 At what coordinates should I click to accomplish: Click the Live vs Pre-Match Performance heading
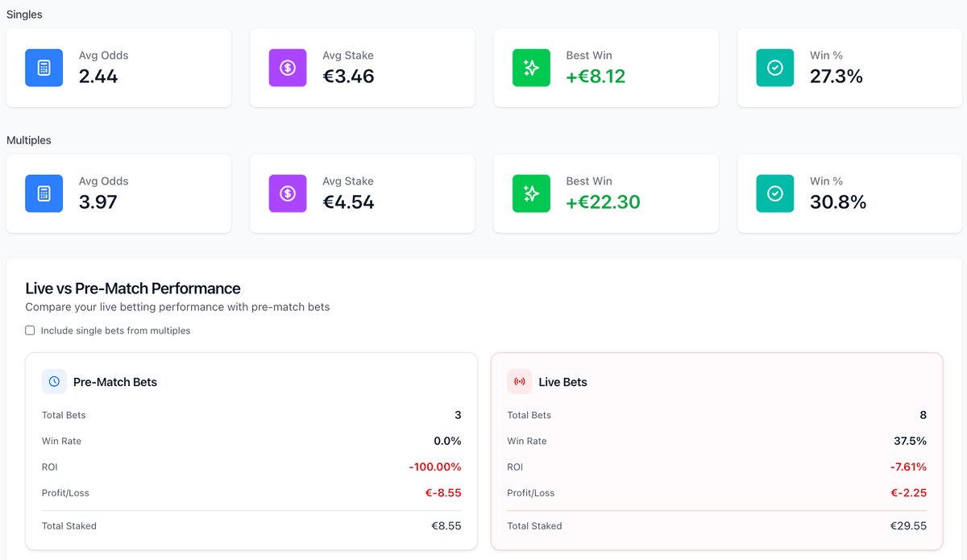click(x=133, y=288)
